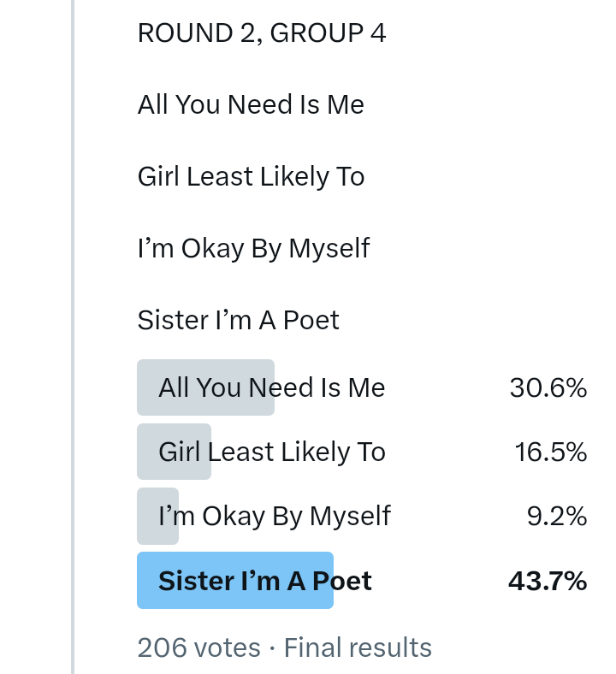616x674 pixels.
Task: Click tweet text line Sister I'm A Poet
Action: pyautogui.click(x=238, y=321)
